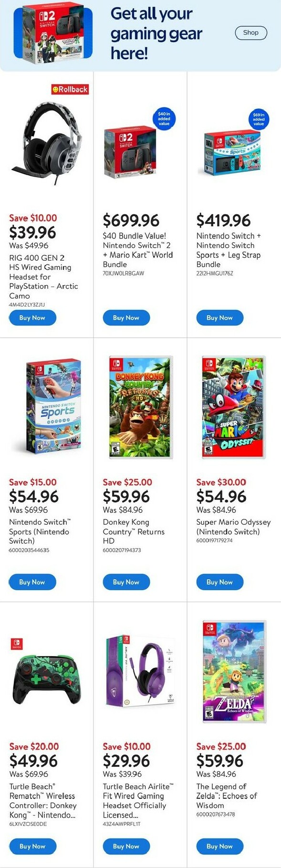Click Buy Now for Zelda: Echoes of Wisdom
The image size is (281, 868).
point(219,846)
